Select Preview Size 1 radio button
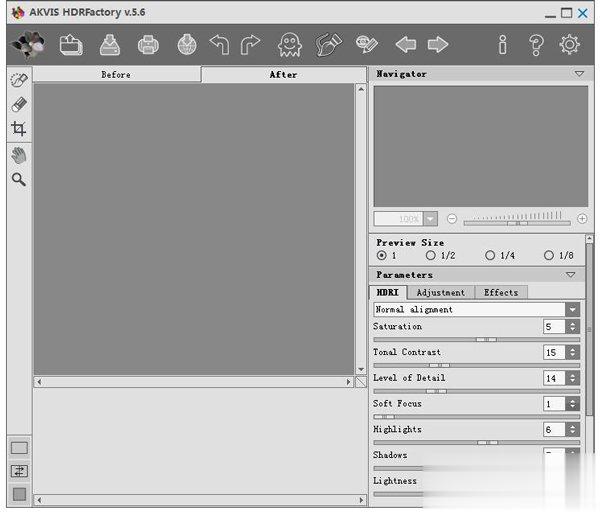The height and width of the screenshot is (513, 600). (382, 255)
